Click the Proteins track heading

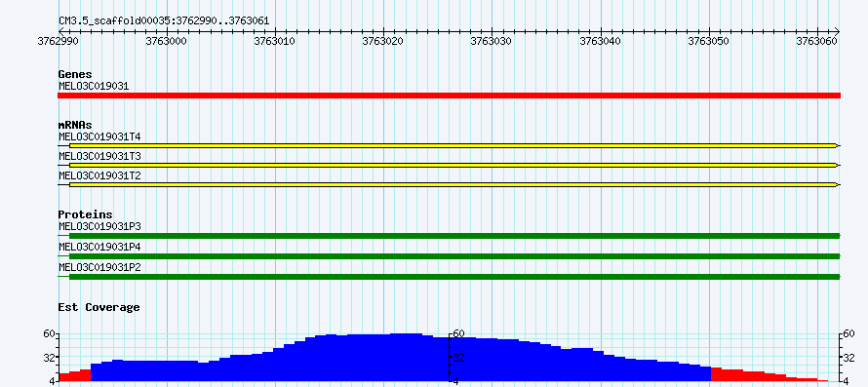85,214
